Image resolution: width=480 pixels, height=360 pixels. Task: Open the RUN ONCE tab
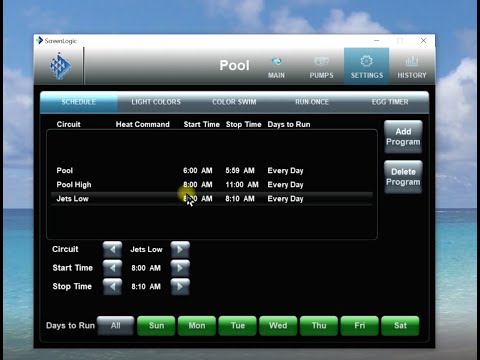tap(312, 102)
